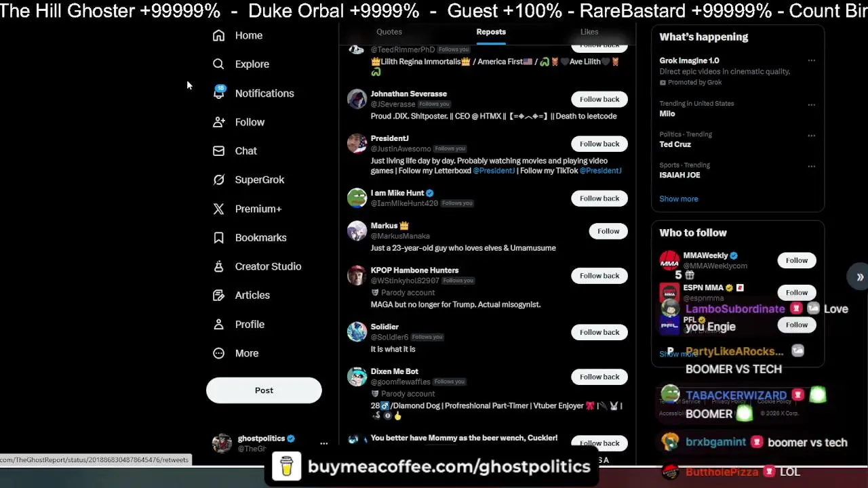Click Show more under trends

point(679,199)
